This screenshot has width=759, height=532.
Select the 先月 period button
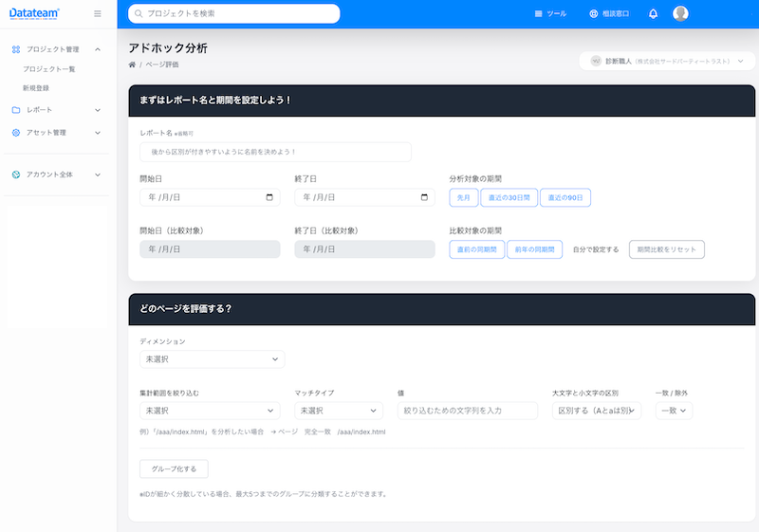pos(464,197)
